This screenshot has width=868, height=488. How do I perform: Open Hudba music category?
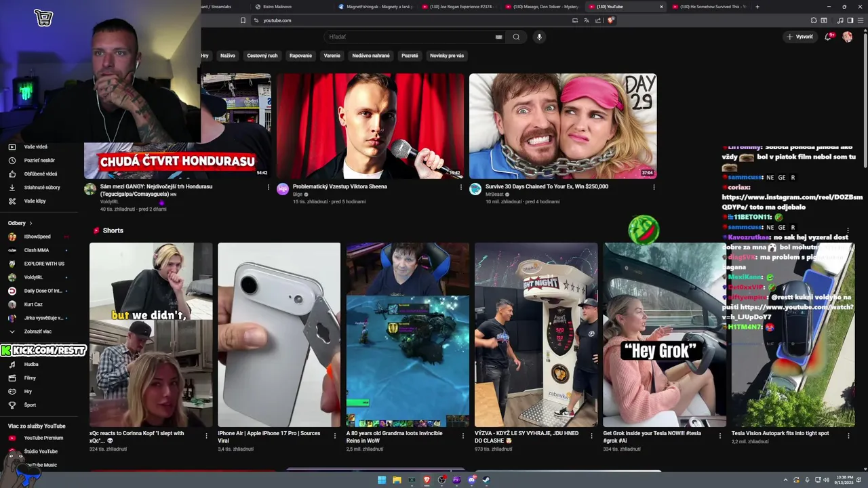point(39,365)
